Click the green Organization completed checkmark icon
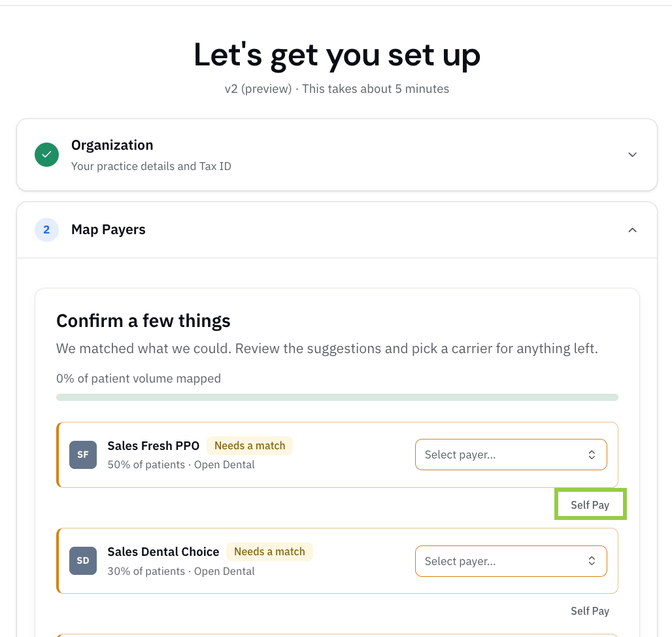672x637 pixels. click(46, 154)
